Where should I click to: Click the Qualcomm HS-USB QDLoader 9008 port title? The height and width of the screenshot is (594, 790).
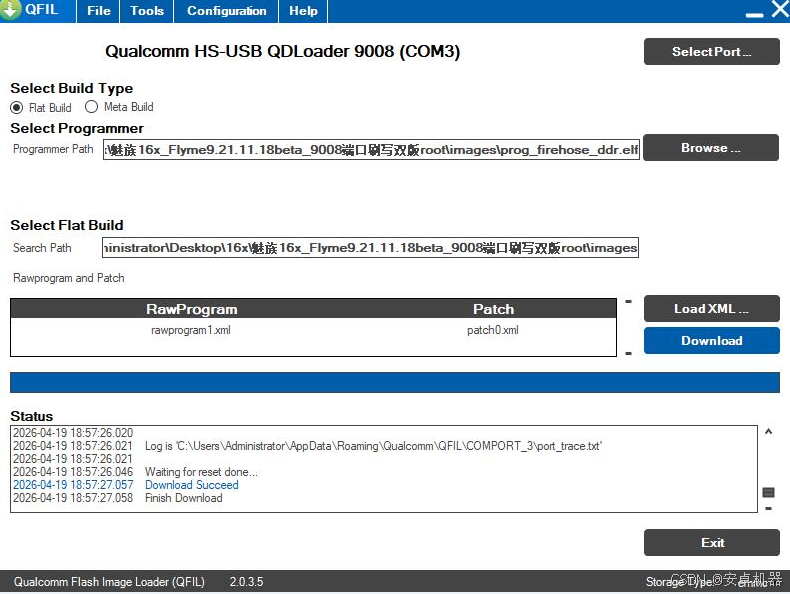coord(282,51)
